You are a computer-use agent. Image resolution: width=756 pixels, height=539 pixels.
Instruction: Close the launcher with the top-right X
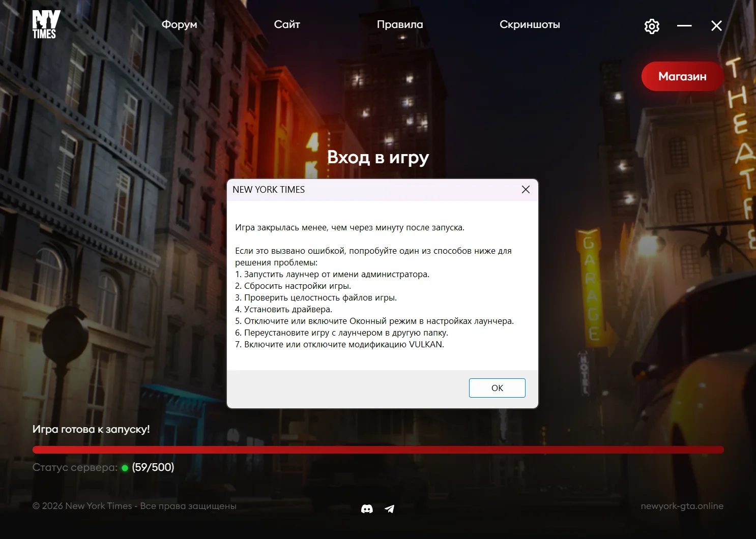point(716,26)
